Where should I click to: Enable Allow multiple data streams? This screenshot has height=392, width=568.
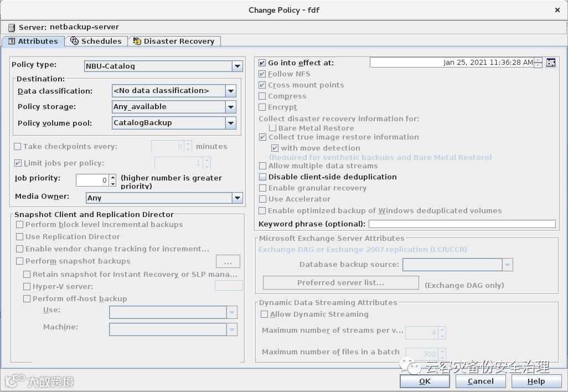262,166
